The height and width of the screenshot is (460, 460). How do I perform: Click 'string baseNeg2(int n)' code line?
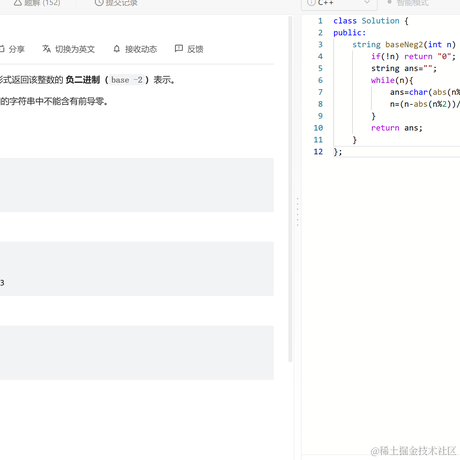[404, 45]
